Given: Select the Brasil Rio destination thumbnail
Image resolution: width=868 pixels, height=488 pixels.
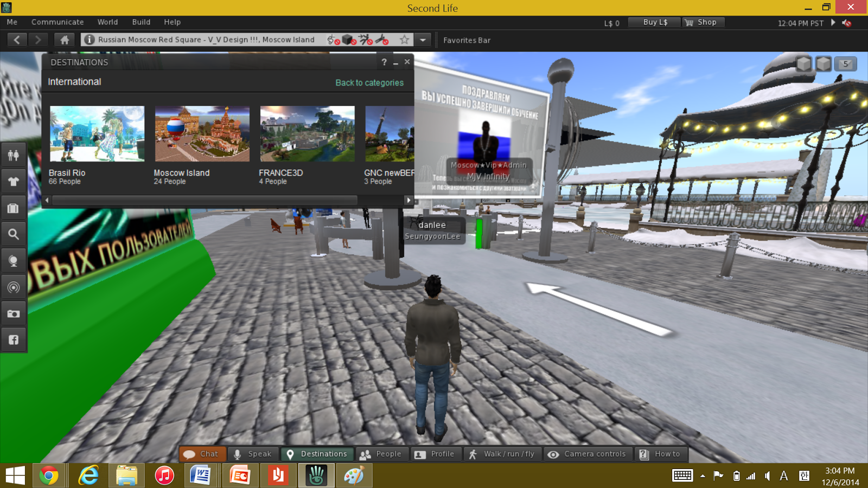Looking at the screenshot, I should click(x=97, y=134).
